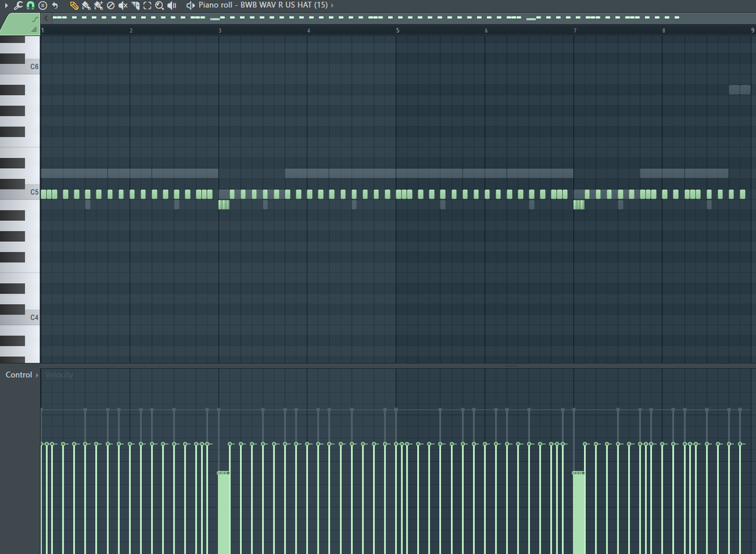Select the Delete tool
Viewport: 756px width, 554px height.
(x=110, y=5)
